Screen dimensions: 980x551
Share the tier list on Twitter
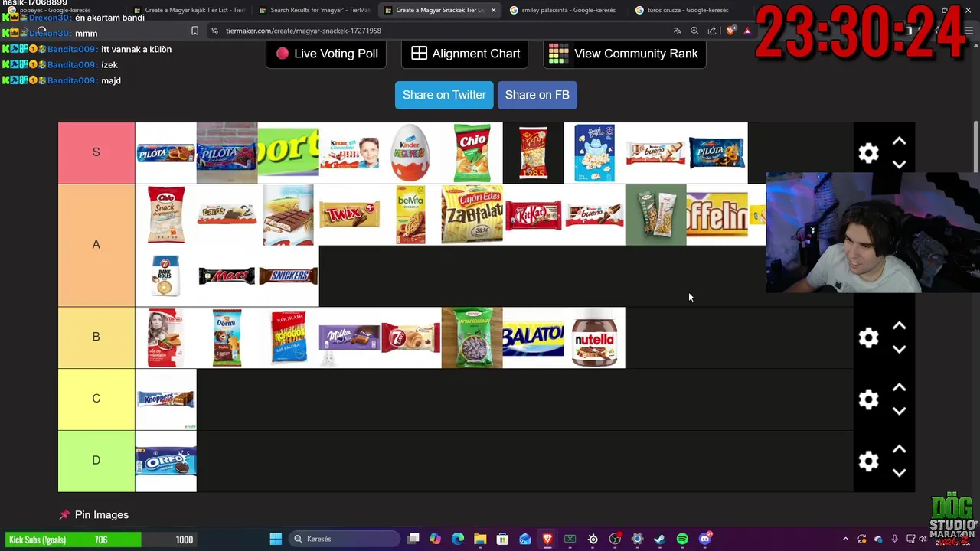click(444, 95)
